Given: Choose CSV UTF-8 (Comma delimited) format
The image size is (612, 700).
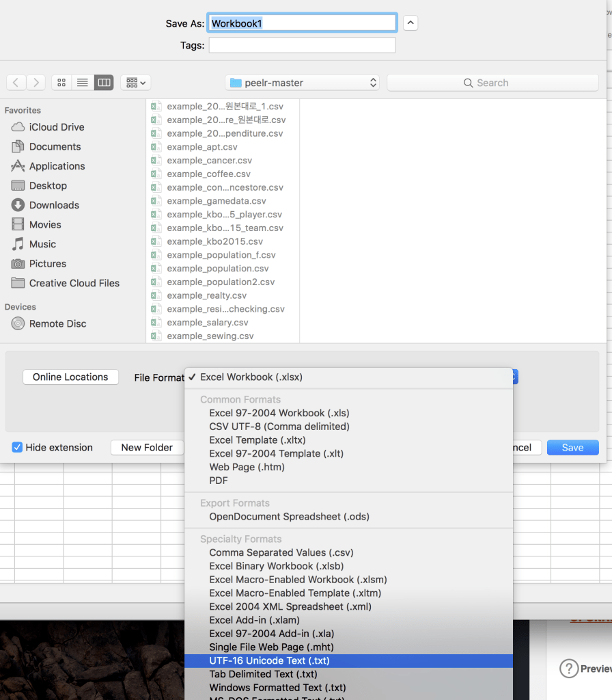Looking at the screenshot, I should coord(348,427).
